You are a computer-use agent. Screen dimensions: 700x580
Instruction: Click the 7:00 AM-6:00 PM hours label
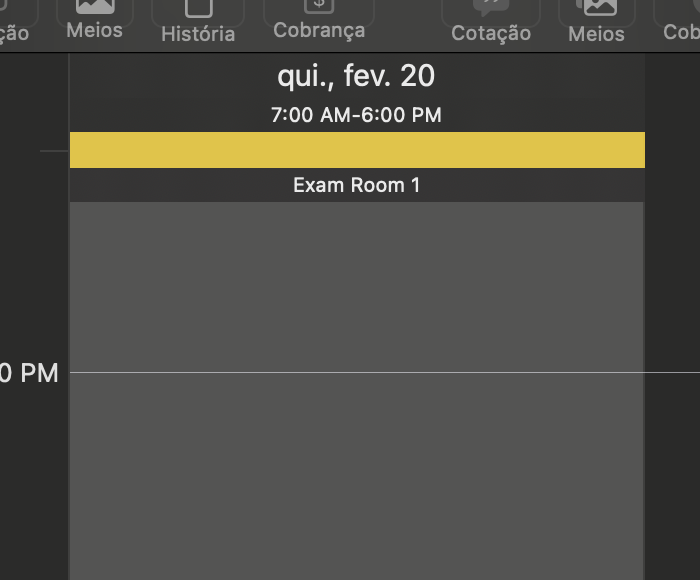(x=356, y=115)
